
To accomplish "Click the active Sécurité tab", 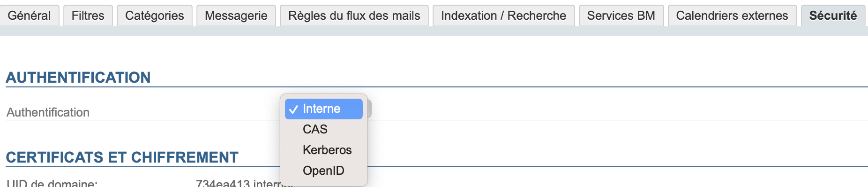I will [833, 16].
